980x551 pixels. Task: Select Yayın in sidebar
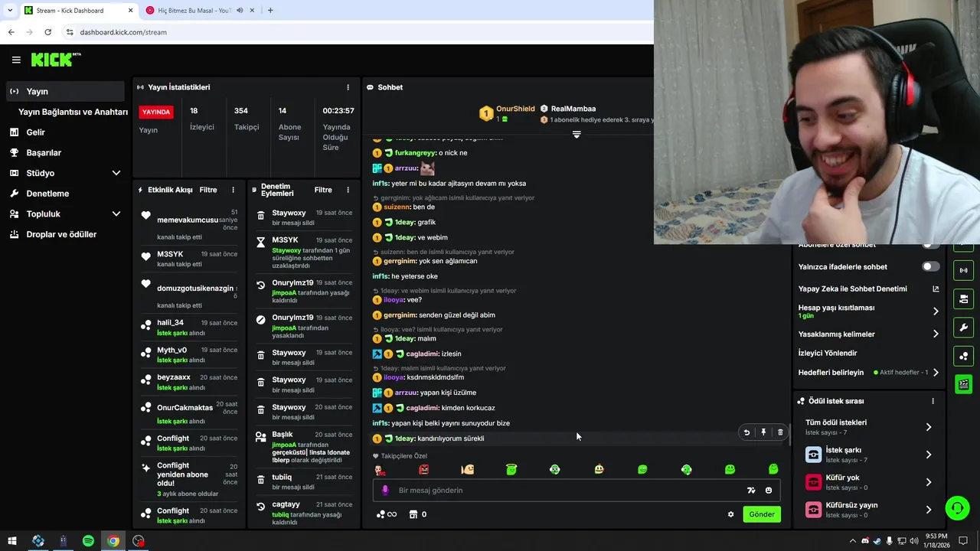click(65, 91)
